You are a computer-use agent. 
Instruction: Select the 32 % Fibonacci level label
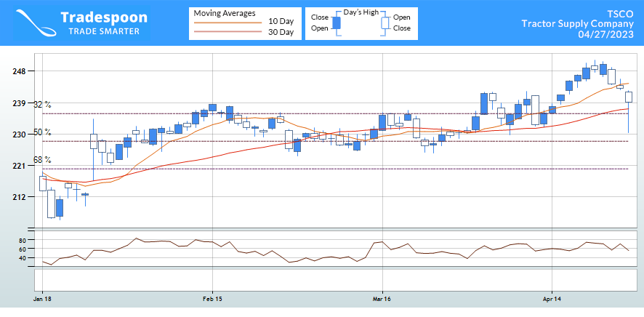(42, 105)
